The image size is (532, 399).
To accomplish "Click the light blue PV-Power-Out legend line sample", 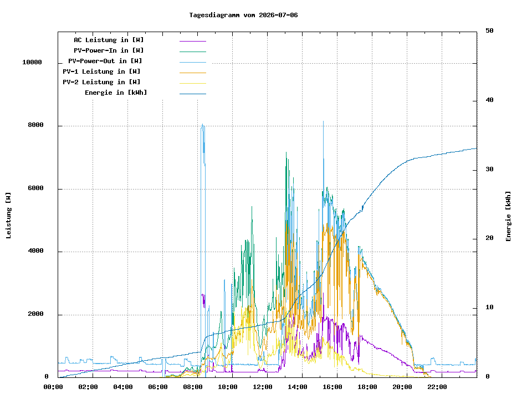I will tap(193, 62).
